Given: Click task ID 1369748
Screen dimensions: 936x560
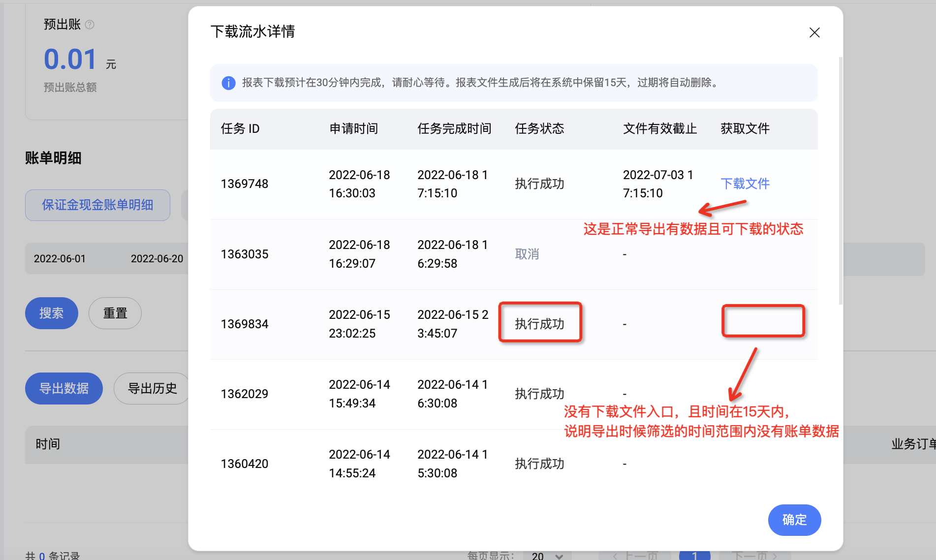Looking at the screenshot, I should pyautogui.click(x=245, y=184).
